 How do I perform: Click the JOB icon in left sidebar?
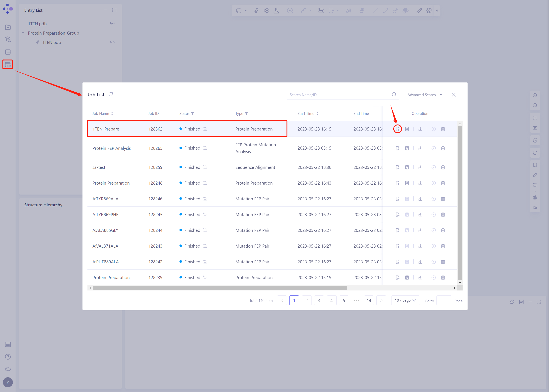(x=8, y=64)
